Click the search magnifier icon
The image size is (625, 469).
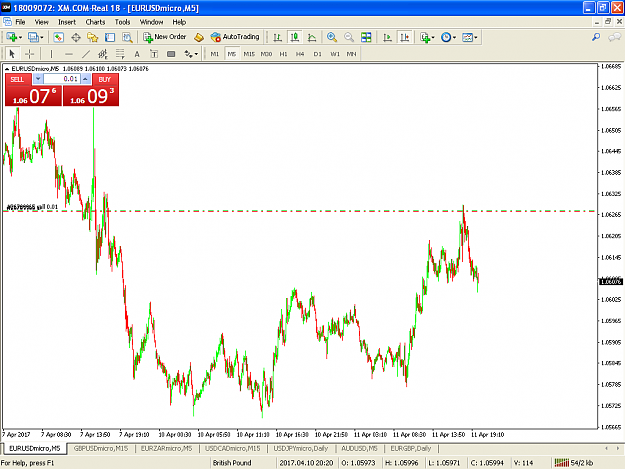click(596, 37)
